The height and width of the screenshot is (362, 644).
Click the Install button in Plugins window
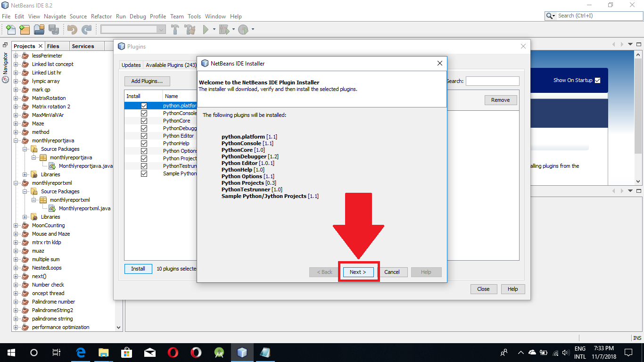[x=138, y=269]
